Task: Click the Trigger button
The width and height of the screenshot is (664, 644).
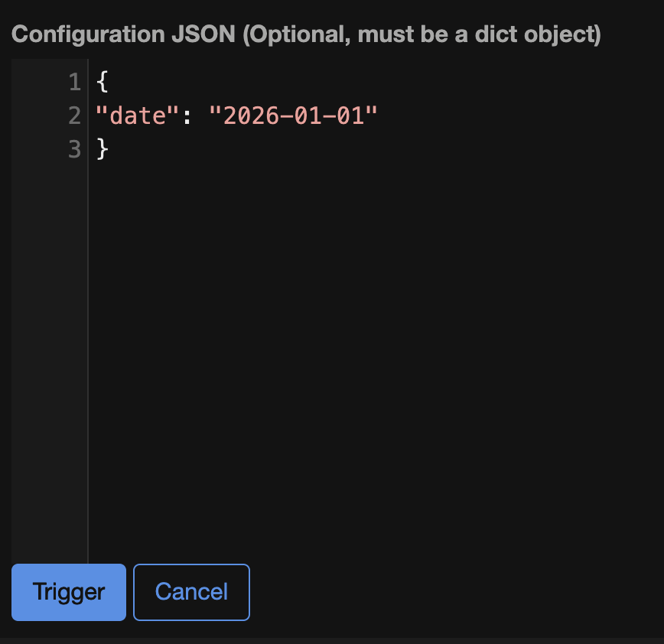Action: coord(68,592)
